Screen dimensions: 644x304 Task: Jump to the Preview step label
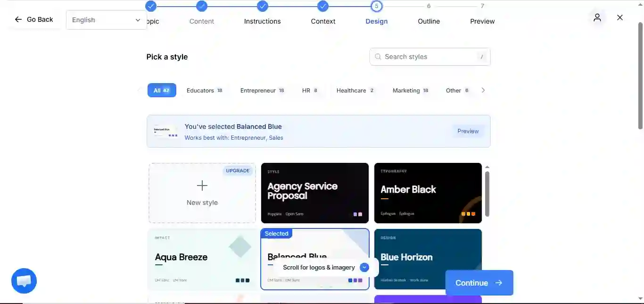(x=482, y=21)
